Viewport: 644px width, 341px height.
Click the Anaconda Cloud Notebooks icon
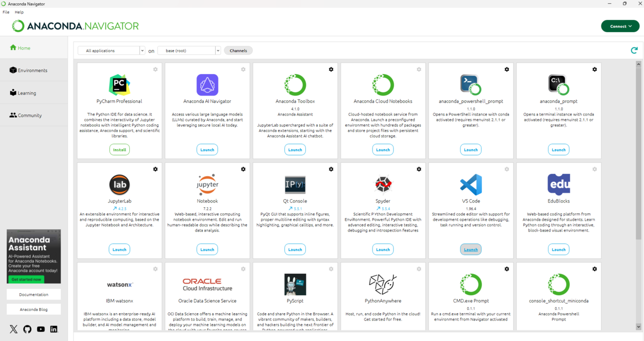click(x=383, y=85)
